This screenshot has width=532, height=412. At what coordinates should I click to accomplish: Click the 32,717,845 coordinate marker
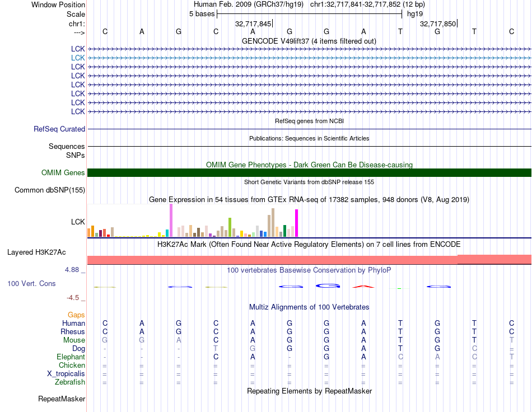coord(253,24)
